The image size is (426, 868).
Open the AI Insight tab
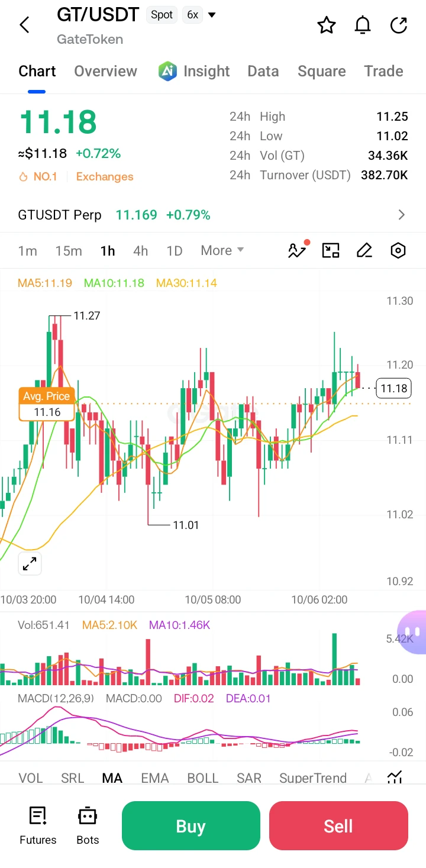click(194, 71)
